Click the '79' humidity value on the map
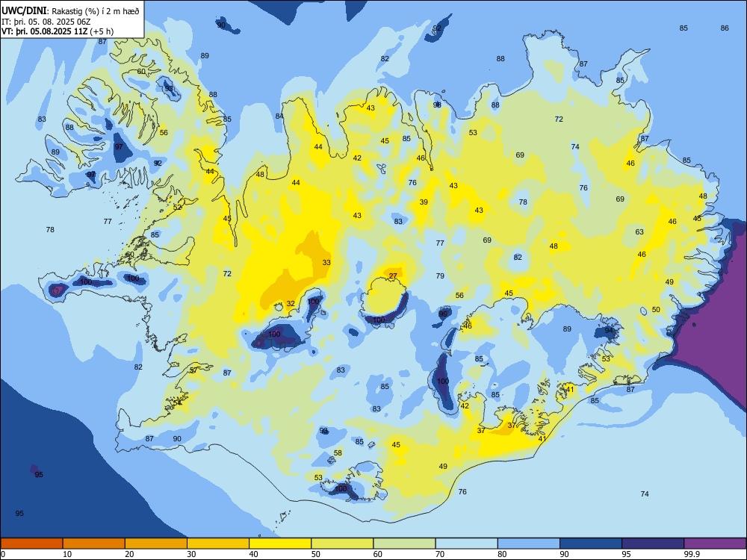The width and height of the screenshot is (747, 560). [x=440, y=276]
